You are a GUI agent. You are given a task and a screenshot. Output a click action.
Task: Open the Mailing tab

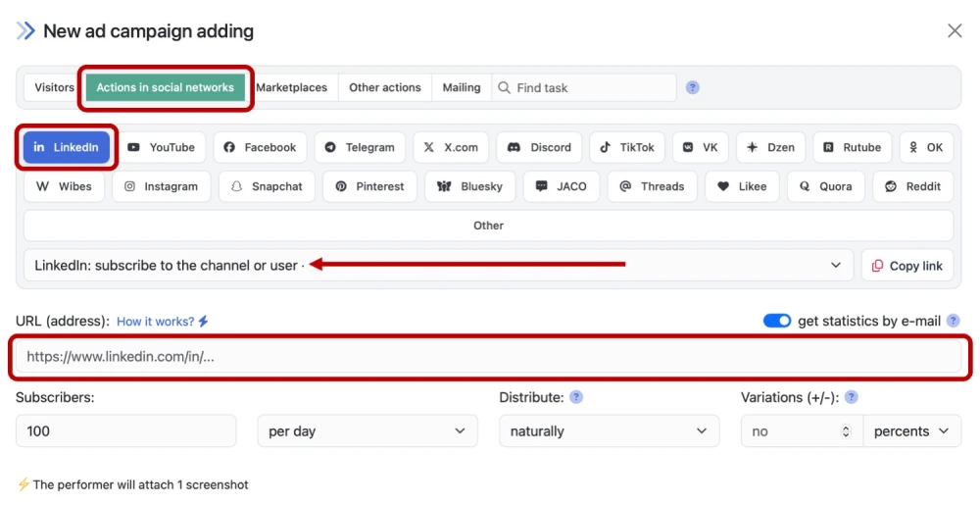point(461,87)
